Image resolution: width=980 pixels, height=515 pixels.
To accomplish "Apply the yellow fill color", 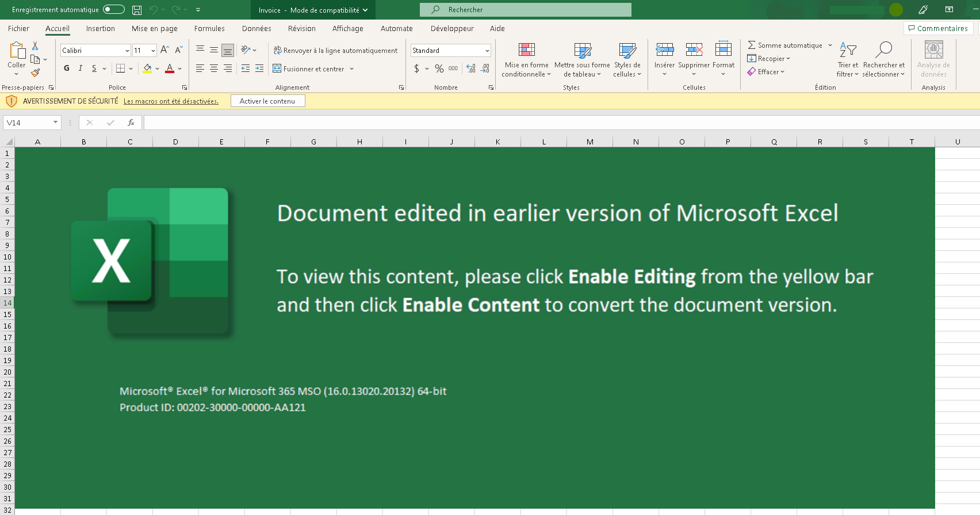I will click(147, 68).
